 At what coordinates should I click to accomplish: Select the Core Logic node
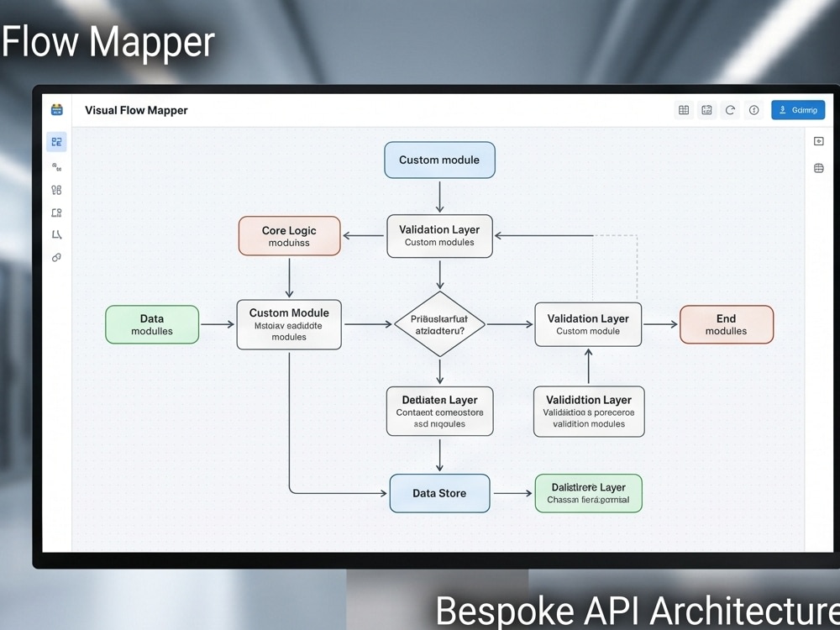click(289, 236)
